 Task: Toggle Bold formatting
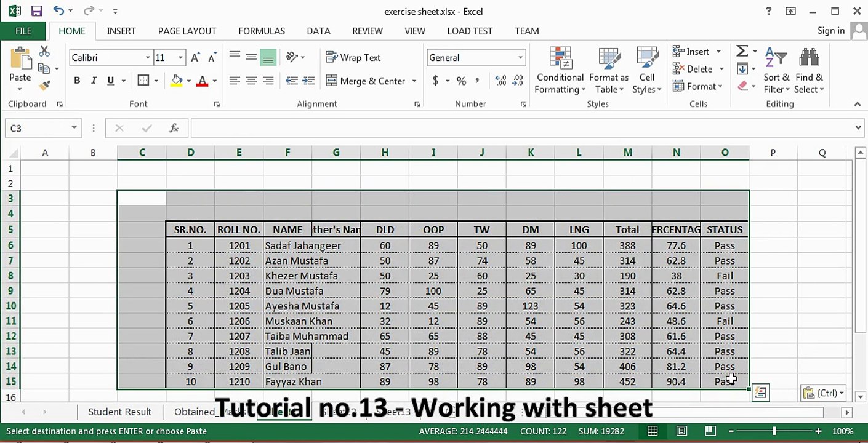coord(77,81)
